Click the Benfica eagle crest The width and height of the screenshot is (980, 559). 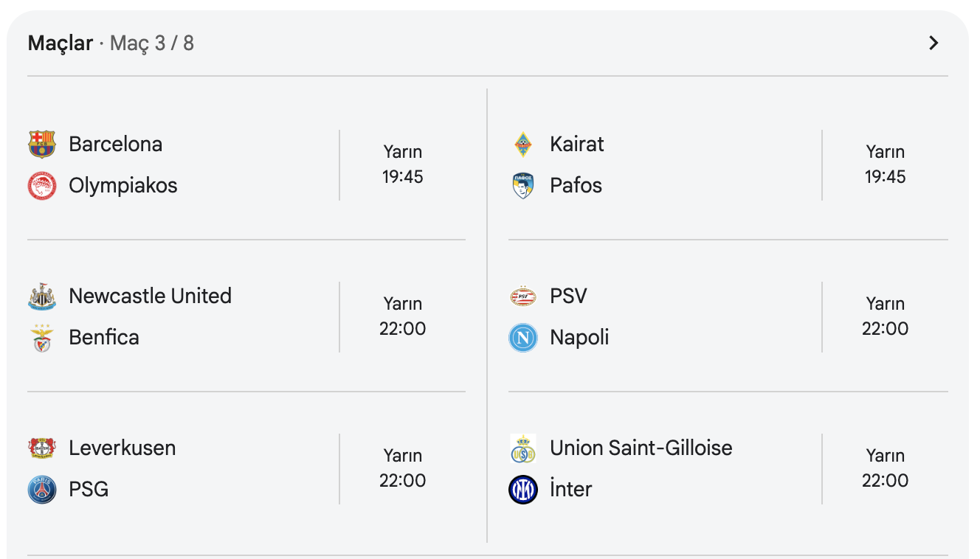[x=42, y=338]
